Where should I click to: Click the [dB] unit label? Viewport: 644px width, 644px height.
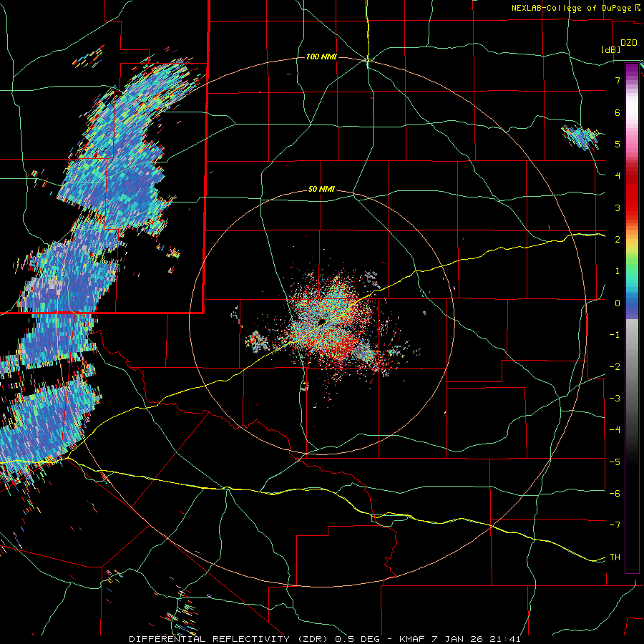pyautogui.click(x=611, y=49)
